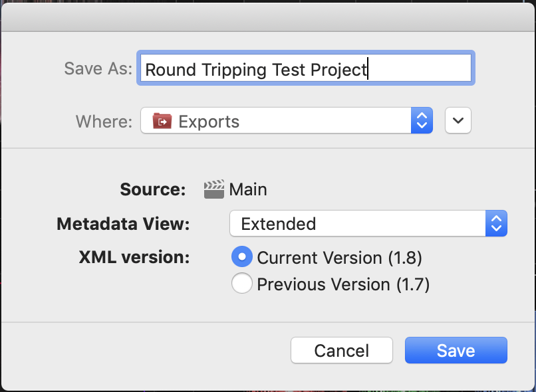
Task: Click the blue arrows on the Metadata View popup
Action: coord(496,224)
